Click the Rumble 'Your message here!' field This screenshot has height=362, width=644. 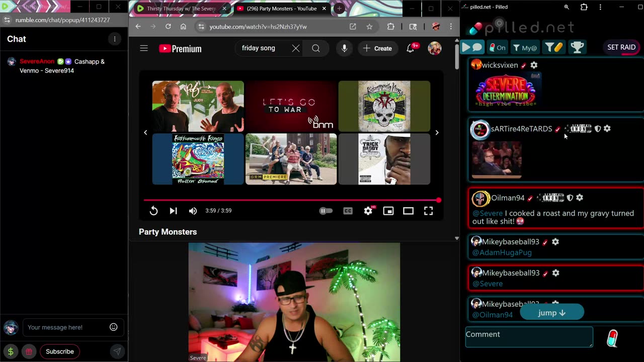[x=73, y=327]
